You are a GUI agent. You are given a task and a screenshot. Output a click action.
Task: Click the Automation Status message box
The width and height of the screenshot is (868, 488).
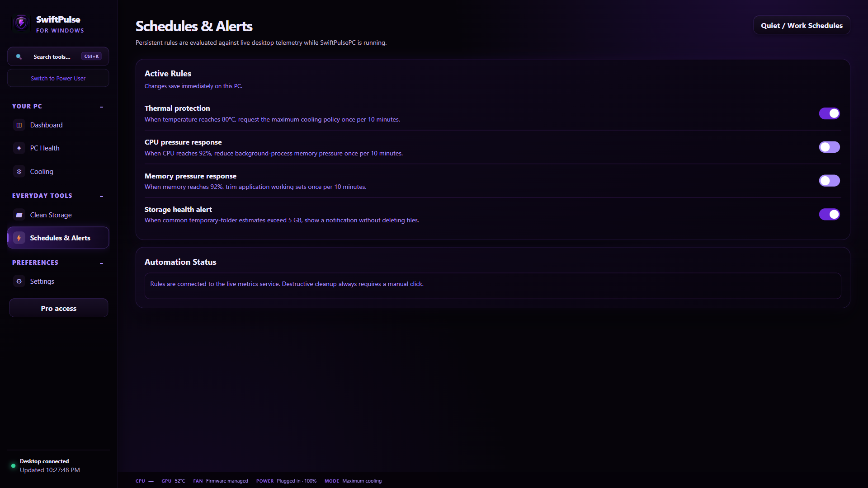click(x=493, y=286)
